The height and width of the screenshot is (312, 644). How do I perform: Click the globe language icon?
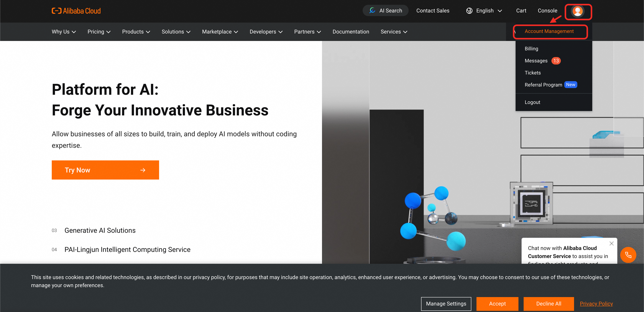click(469, 11)
